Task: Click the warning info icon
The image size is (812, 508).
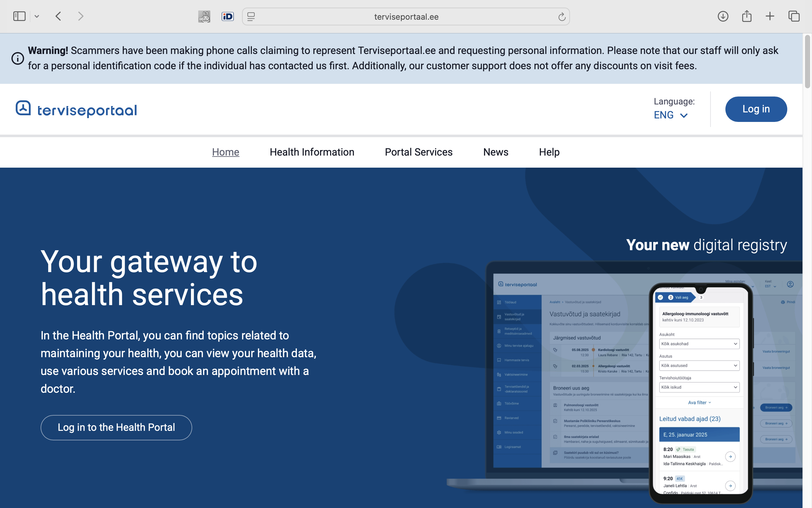Action: tap(18, 58)
